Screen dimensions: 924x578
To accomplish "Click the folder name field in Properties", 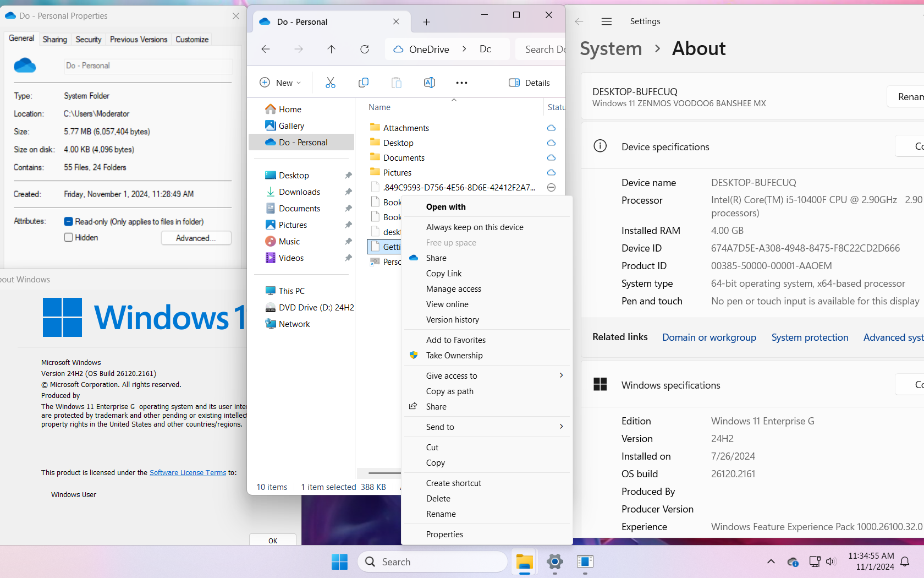I will pos(148,66).
